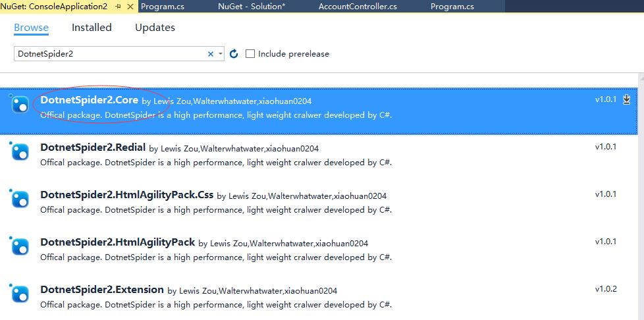Open the AccountController.cs tab
The image size is (644, 320).
358,7
